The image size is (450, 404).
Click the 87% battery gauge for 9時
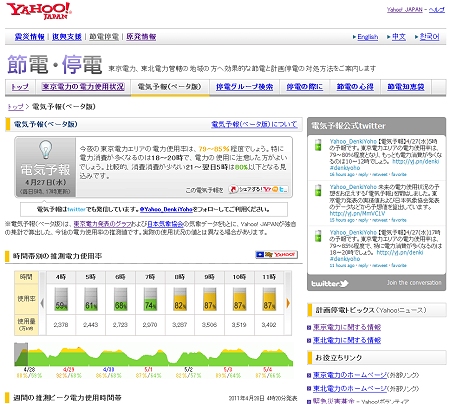pyautogui.click(x=209, y=299)
